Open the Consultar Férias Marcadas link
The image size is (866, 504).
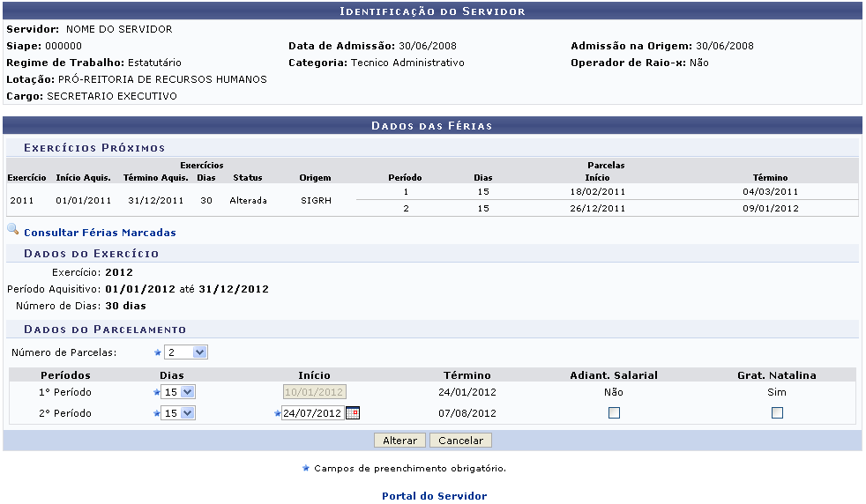point(100,233)
